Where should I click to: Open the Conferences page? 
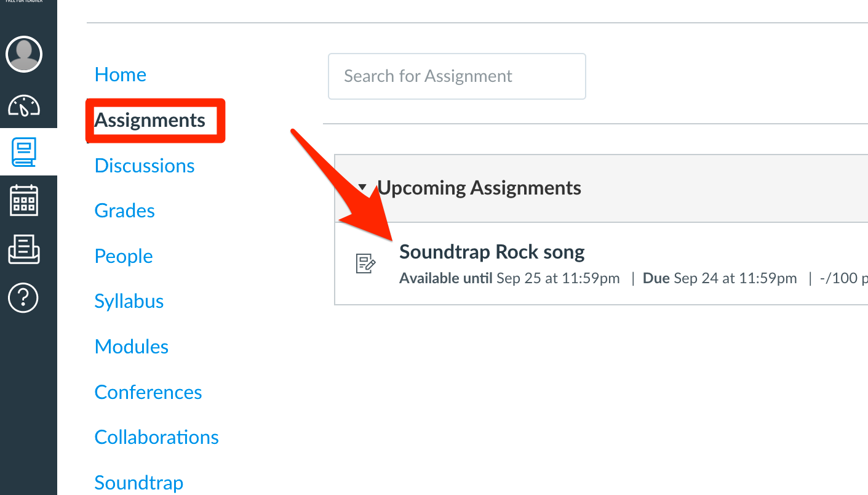(148, 392)
